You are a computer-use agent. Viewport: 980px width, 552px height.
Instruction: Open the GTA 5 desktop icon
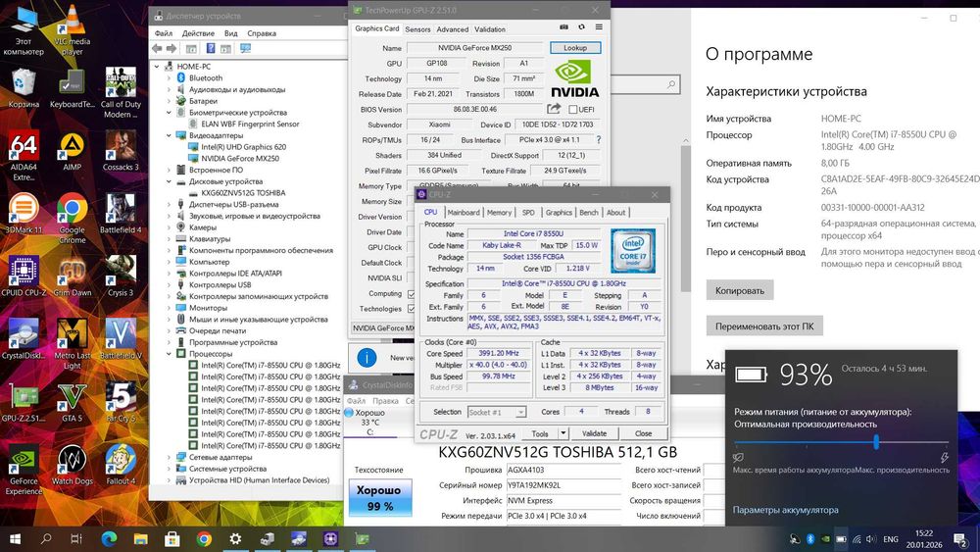72,401
